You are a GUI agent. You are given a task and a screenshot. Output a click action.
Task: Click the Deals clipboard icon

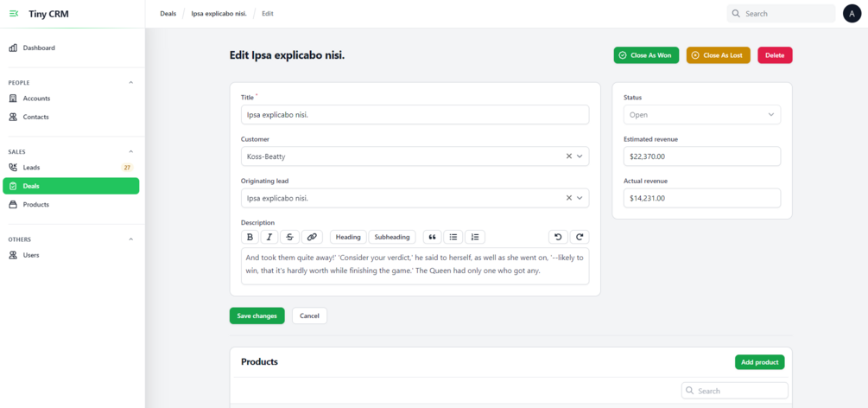pos(13,186)
